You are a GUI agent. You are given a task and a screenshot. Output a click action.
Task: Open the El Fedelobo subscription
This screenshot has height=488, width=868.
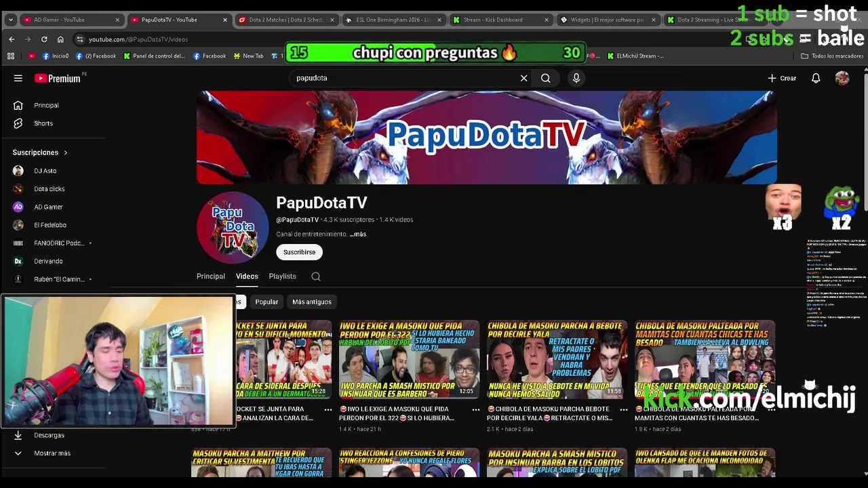pos(50,225)
